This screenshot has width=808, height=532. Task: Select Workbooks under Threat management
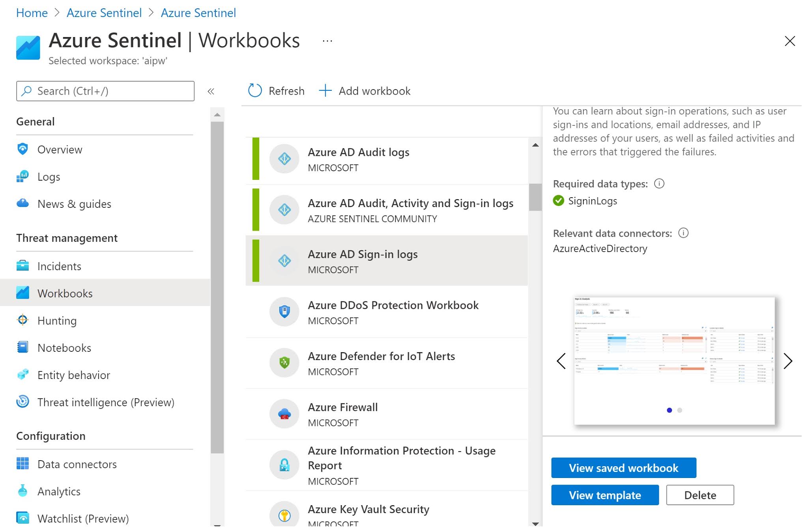[x=65, y=293]
